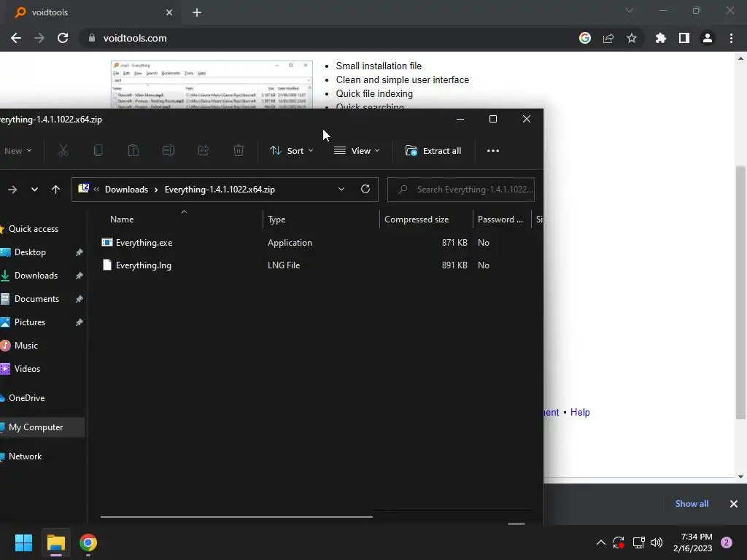Open the New dropdown in Explorer

(x=18, y=151)
